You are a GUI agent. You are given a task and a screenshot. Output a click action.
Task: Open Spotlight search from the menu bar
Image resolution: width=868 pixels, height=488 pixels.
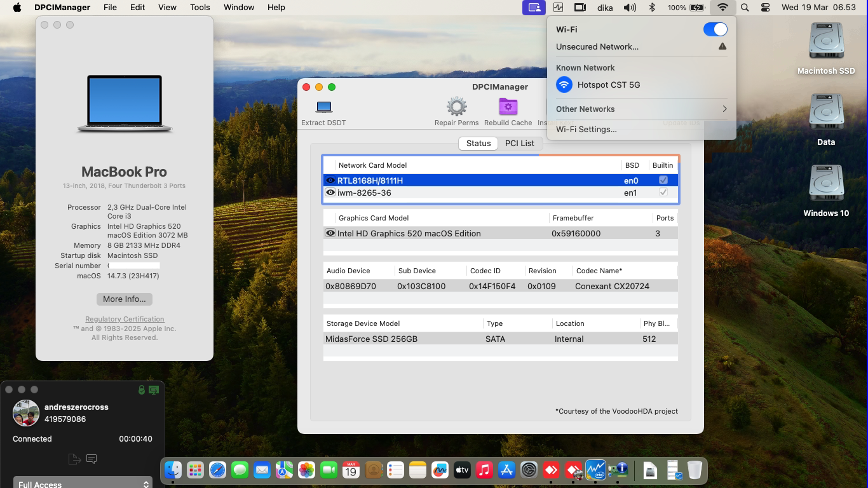743,8
